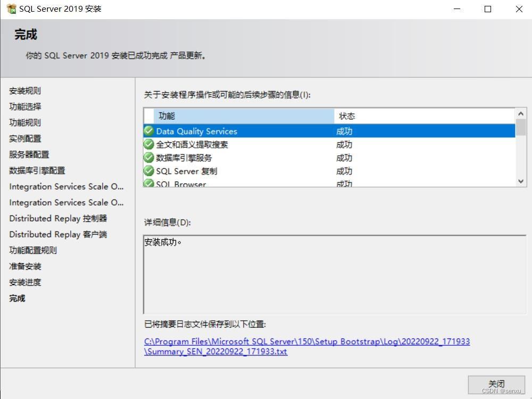This screenshot has height=399, width=532.
Task: Select the Data Quality Services row
Action: pyautogui.click(x=329, y=131)
